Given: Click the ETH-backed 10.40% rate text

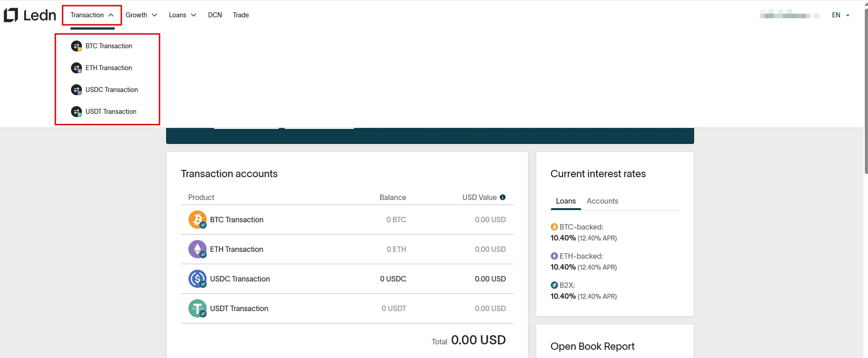Looking at the screenshot, I should tap(563, 267).
